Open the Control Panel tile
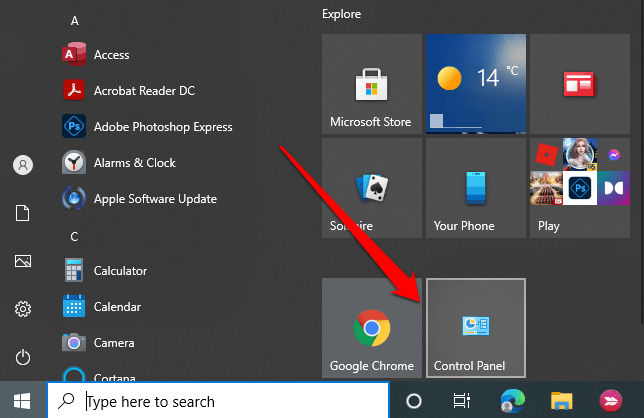644x418 pixels. click(476, 328)
